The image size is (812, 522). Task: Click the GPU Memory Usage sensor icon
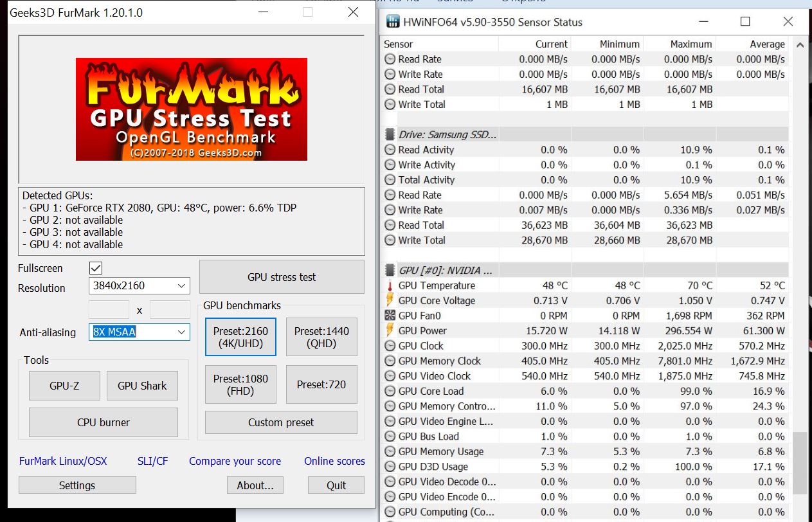tap(390, 451)
